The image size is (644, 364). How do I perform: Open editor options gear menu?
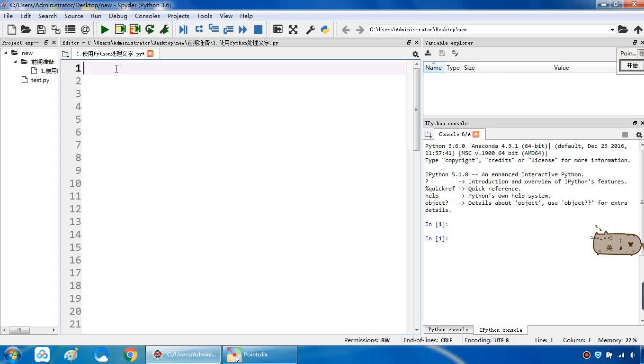coord(415,54)
